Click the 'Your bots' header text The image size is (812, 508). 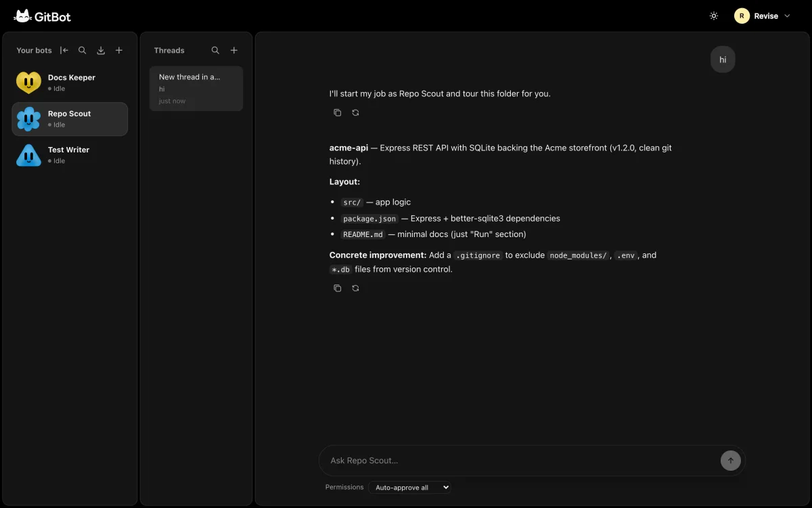click(x=34, y=50)
